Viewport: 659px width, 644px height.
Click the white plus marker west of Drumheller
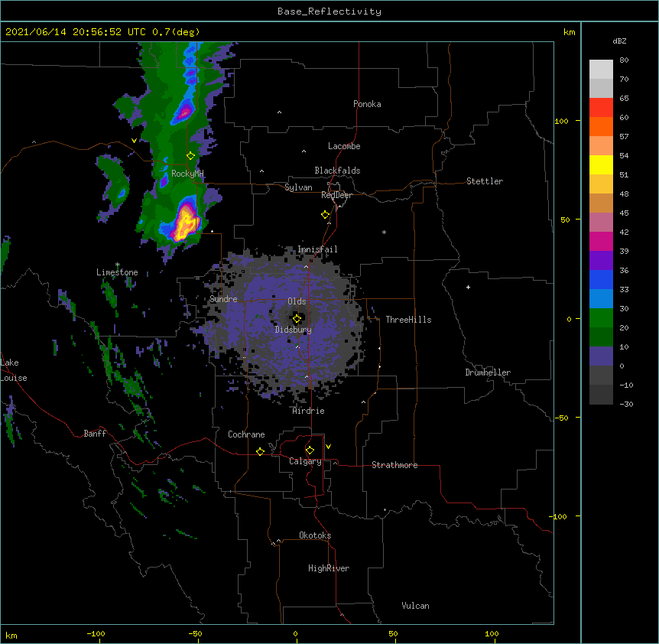pos(468,287)
